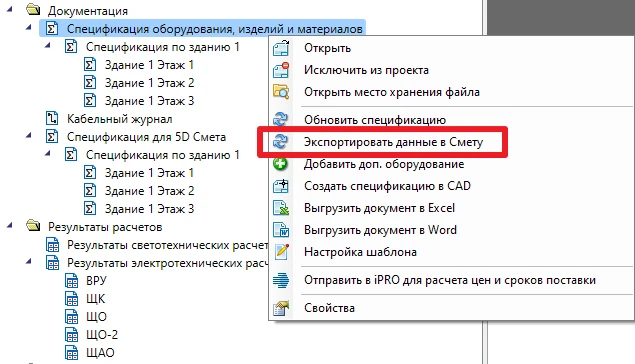635x364 pixels.
Task: Select Кабельный журнал in the tree
Action: [119, 119]
